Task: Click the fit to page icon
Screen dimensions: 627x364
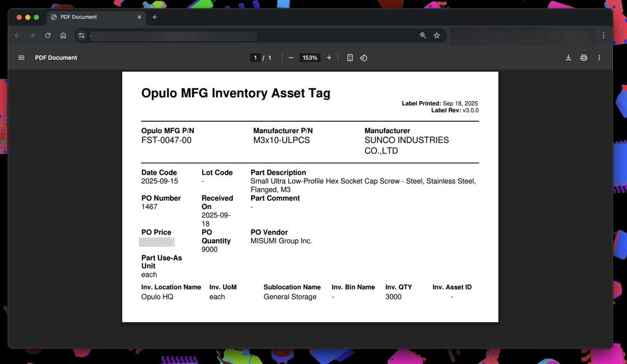Action: 350,58
